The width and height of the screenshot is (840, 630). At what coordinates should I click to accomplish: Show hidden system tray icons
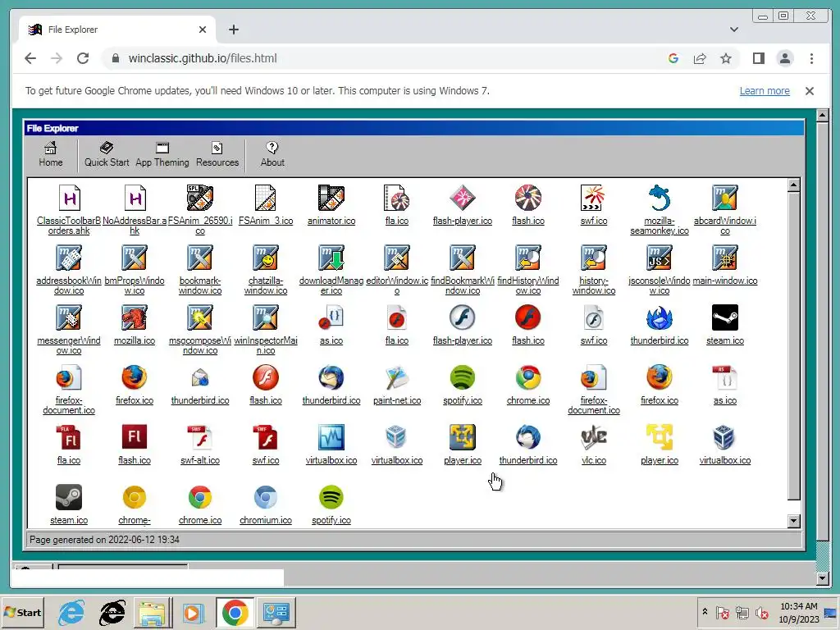pos(705,611)
